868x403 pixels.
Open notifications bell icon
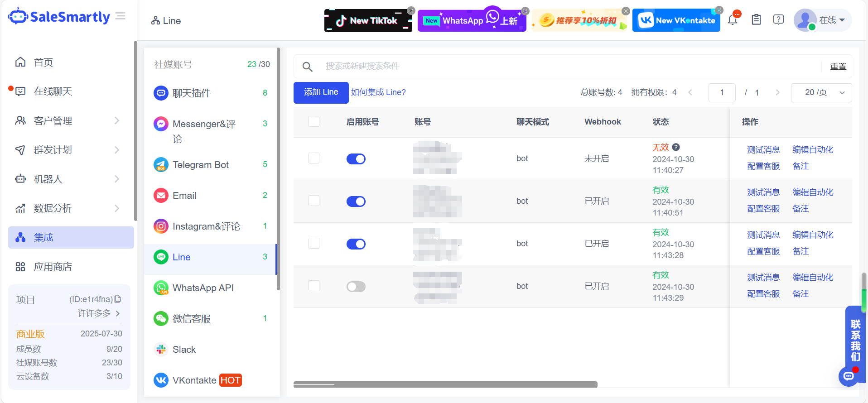(733, 20)
